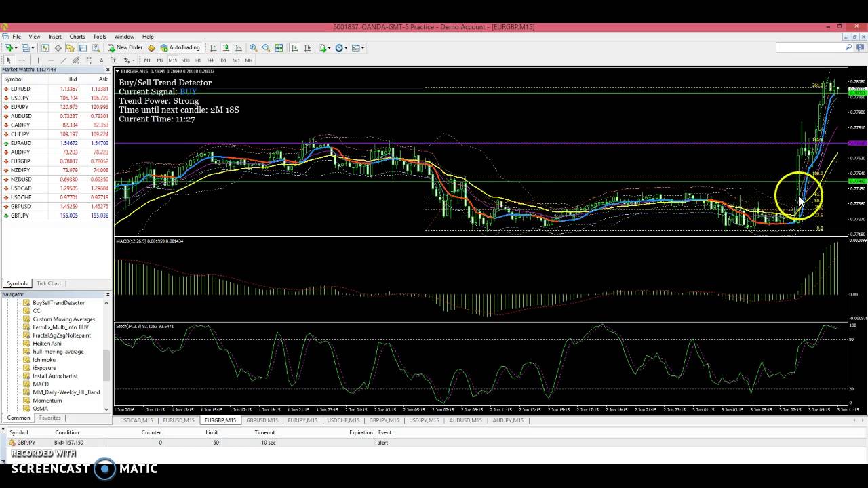This screenshot has width=868, height=488.
Task: Open the Strategy Tester icon
Action: pyautogui.click(x=96, y=48)
